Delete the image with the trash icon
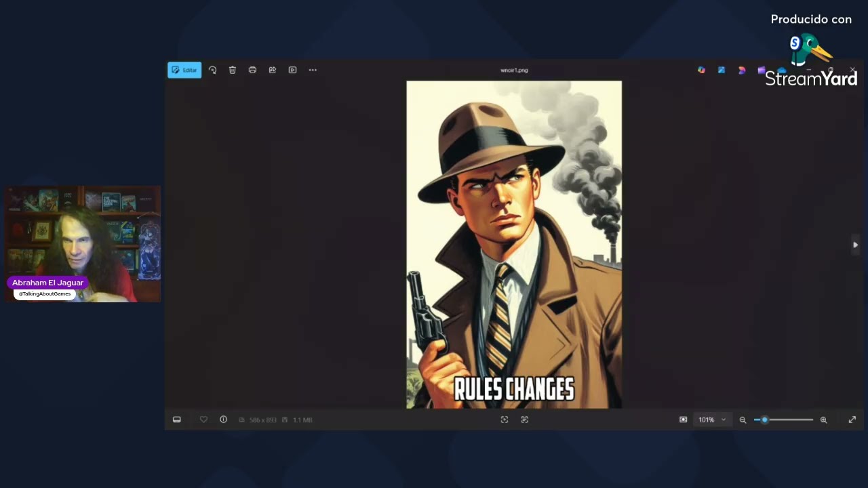This screenshot has height=488, width=868. tap(233, 70)
